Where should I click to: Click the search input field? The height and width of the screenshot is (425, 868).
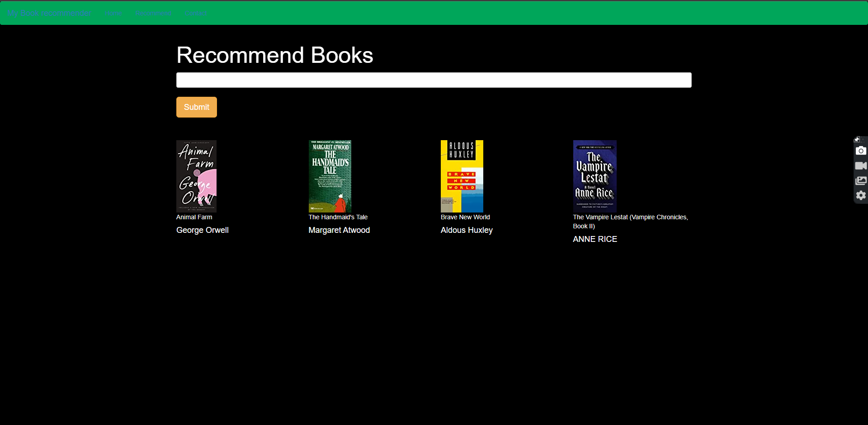pyautogui.click(x=434, y=80)
